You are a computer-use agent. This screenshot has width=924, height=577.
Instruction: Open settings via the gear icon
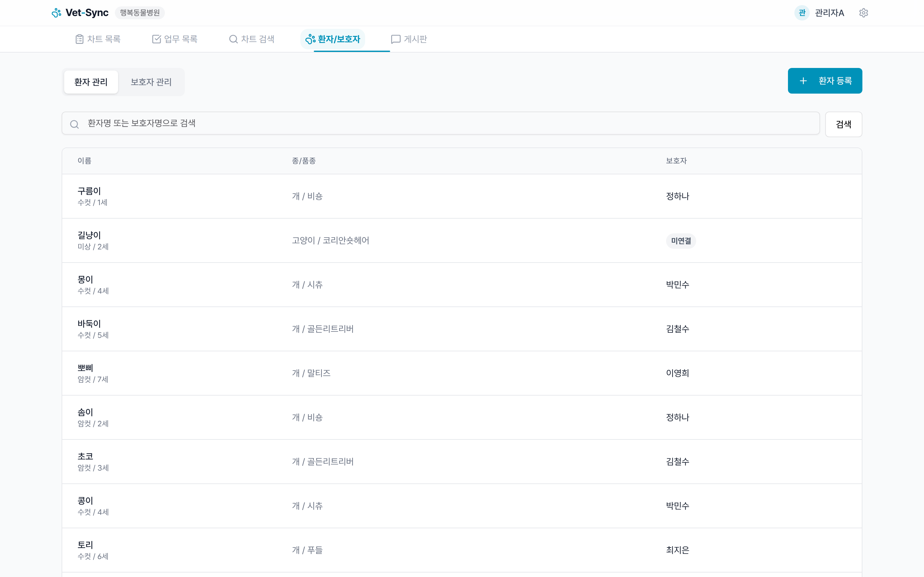pos(863,13)
